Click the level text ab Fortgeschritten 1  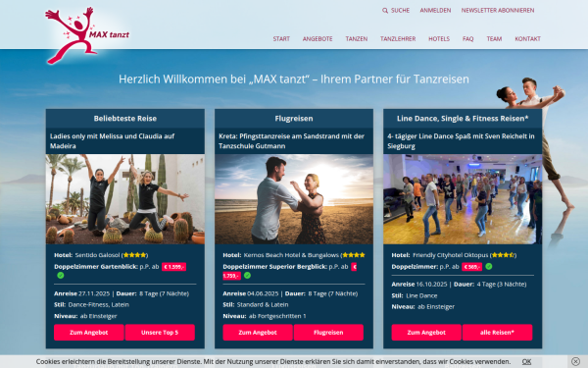tap(277, 316)
